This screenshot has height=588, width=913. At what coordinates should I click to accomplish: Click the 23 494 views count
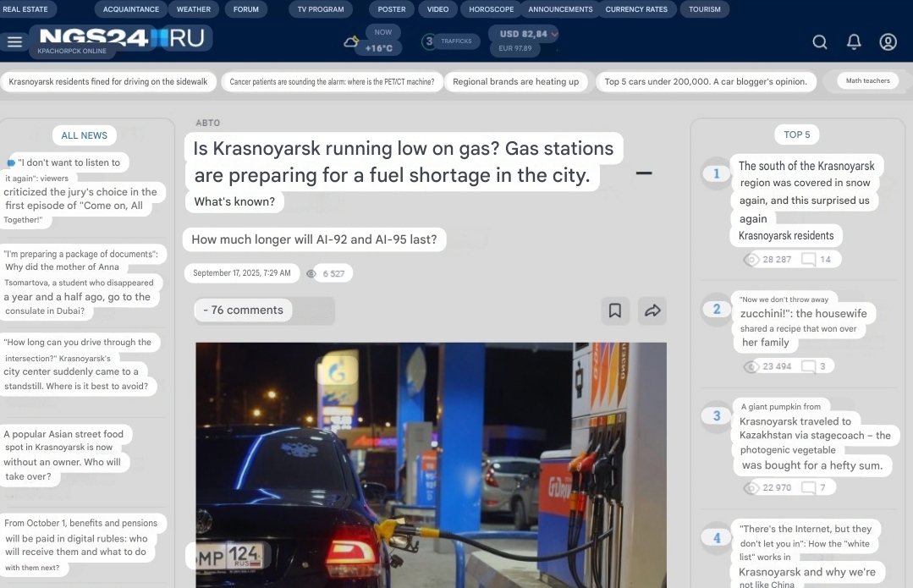tap(777, 366)
